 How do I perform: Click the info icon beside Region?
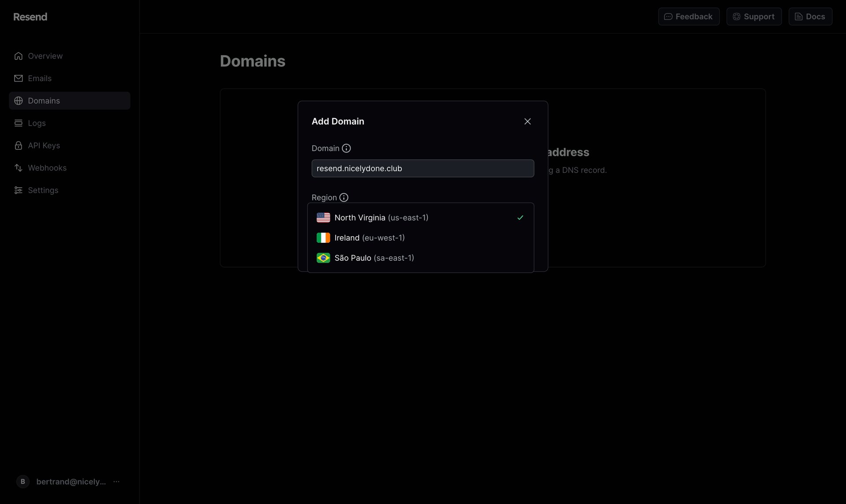[344, 197]
